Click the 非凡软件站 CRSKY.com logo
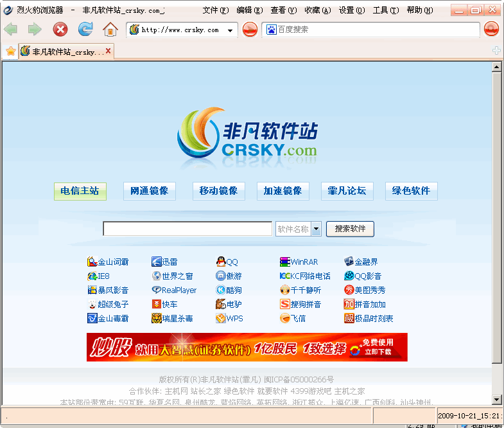This screenshot has width=504, height=428. (x=247, y=137)
